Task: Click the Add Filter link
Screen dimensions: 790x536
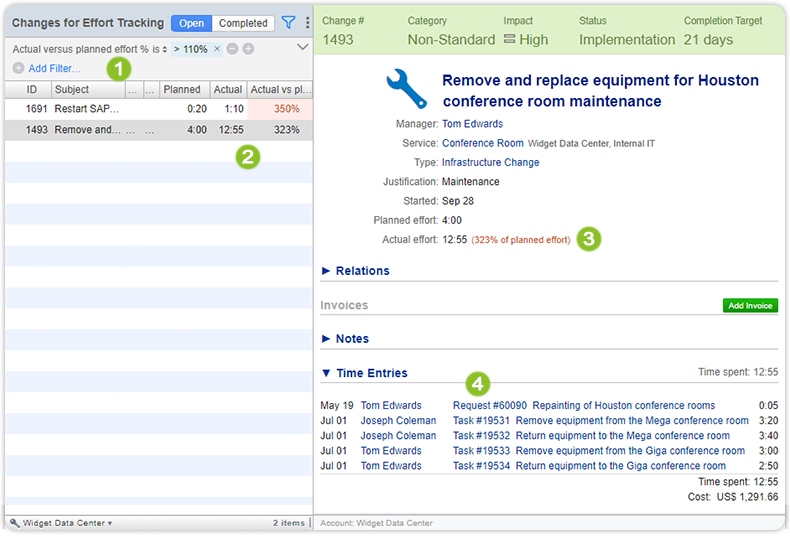Action: click(54, 69)
